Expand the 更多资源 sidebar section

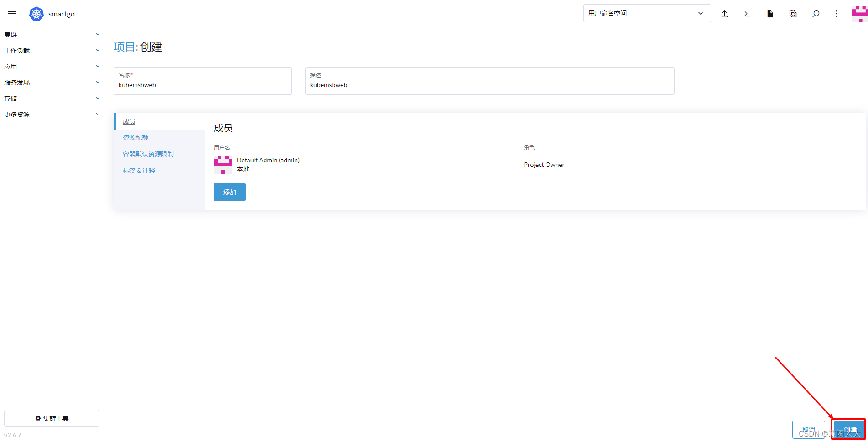click(x=52, y=114)
